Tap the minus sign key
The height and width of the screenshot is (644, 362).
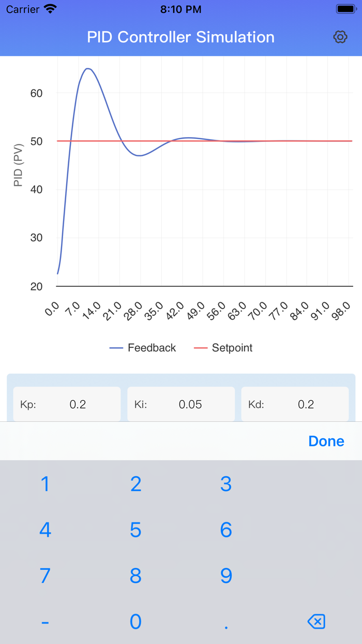[45, 621]
